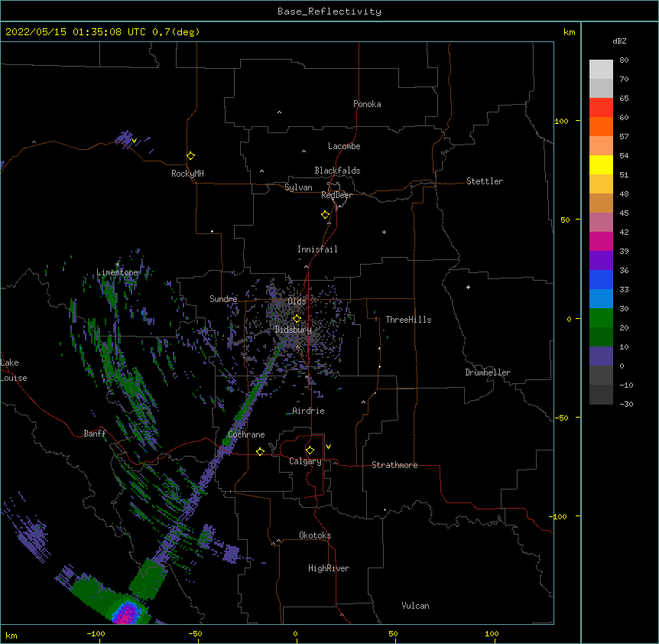This screenshot has height=644, width=659.
Task: Click the white plus marker north of Drumheller
Action: point(468,287)
